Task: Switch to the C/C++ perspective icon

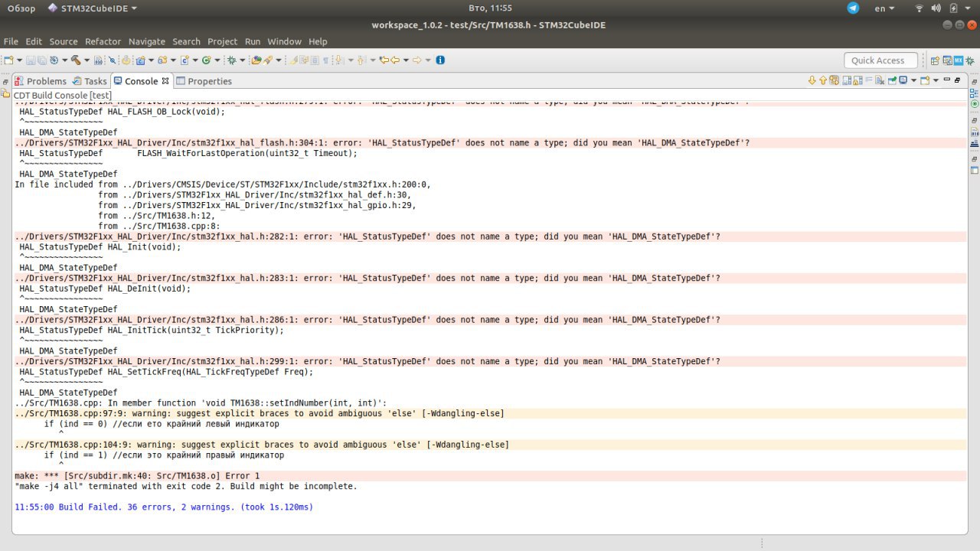Action: [x=948, y=60]
